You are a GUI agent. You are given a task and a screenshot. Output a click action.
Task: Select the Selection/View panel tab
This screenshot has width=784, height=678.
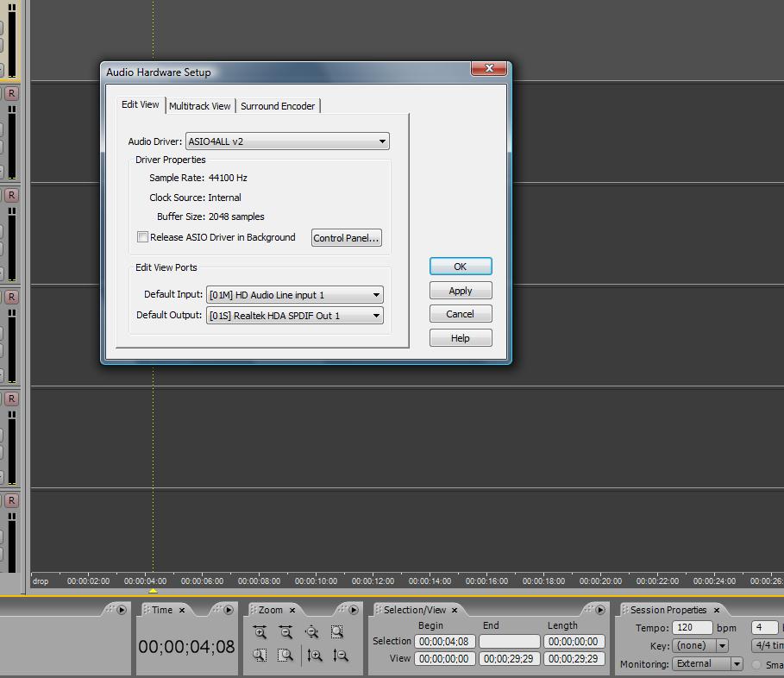[x=415, y=610]
